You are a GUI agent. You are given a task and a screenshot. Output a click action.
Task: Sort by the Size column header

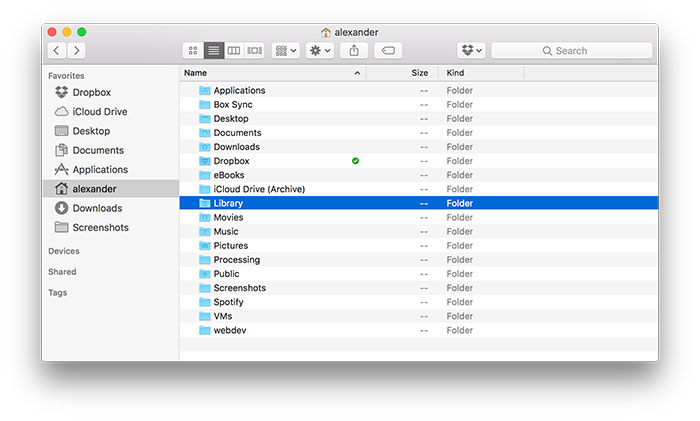pyautogui.click(x=402, y=73)
